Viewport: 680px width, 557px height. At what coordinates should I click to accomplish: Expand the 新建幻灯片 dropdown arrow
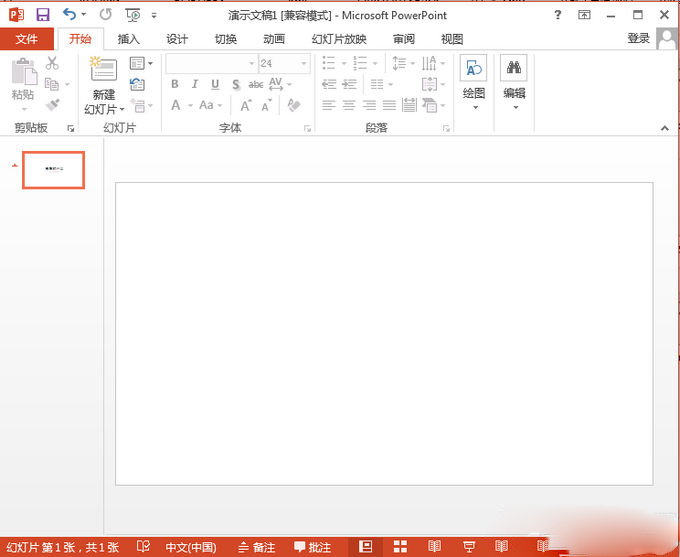tap(122, 109)
